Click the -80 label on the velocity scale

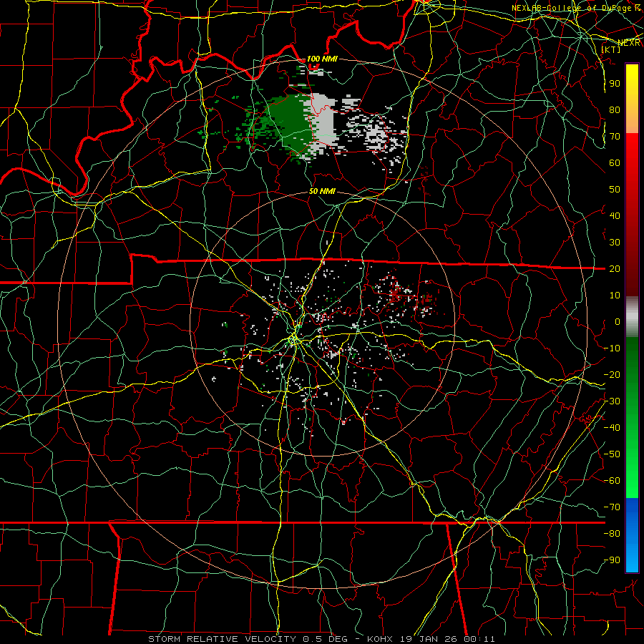(x=612, y=534)
